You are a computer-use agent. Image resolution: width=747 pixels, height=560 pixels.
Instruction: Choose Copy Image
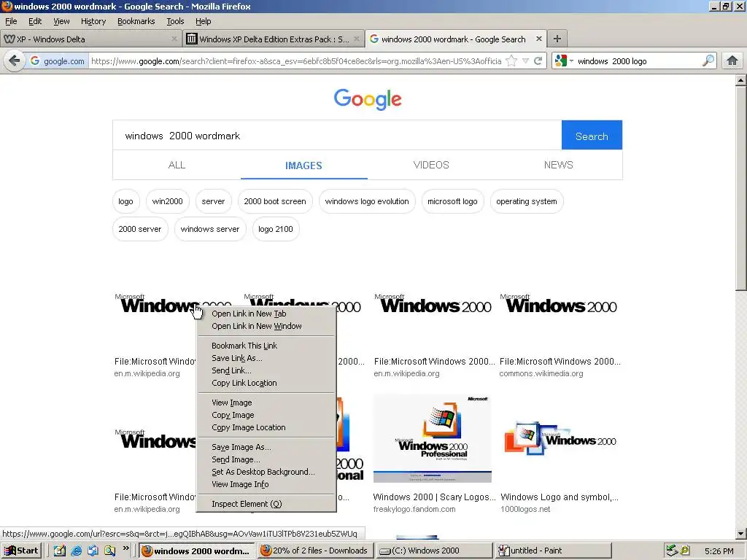[x=266, y=414]
